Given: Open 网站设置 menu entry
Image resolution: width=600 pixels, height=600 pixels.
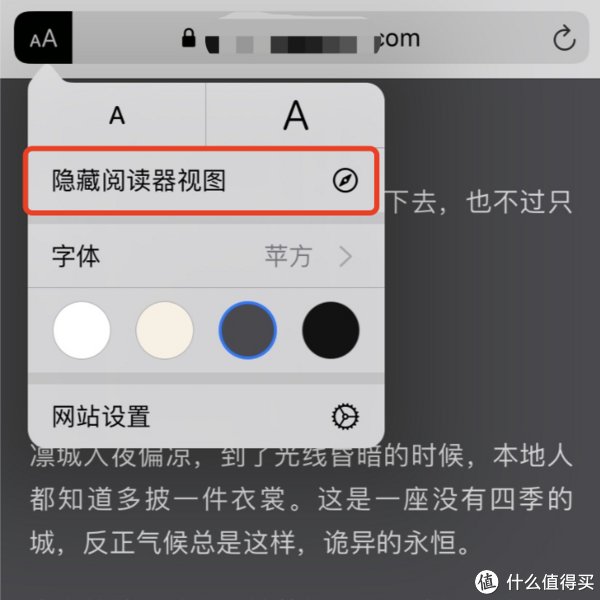Looking at the screenshot, I should click(206, 416).
